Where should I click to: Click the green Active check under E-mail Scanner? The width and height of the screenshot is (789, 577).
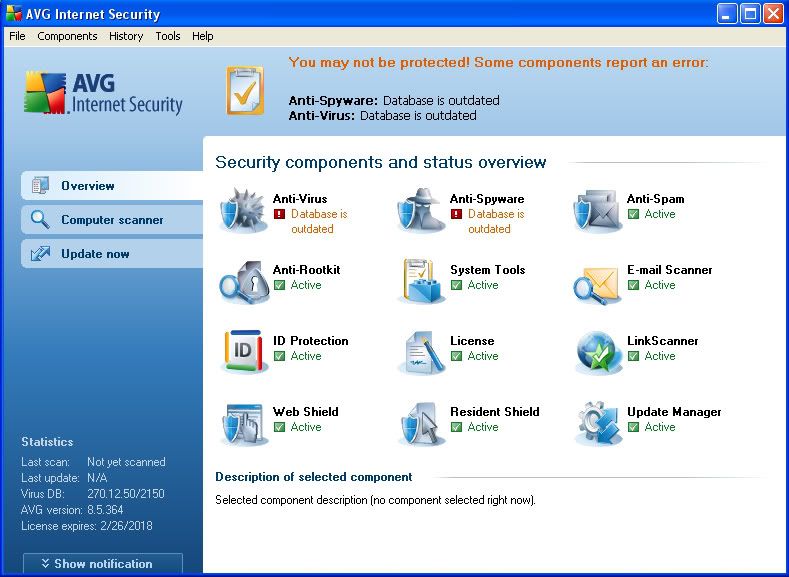coord(634,285)
